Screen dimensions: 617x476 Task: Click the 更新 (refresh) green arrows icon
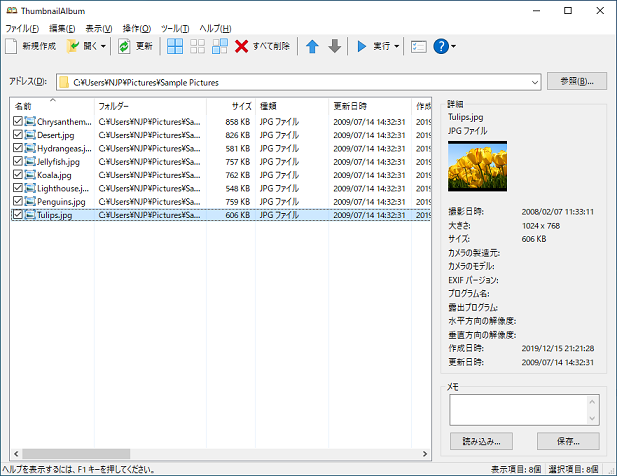pos(124,47)
